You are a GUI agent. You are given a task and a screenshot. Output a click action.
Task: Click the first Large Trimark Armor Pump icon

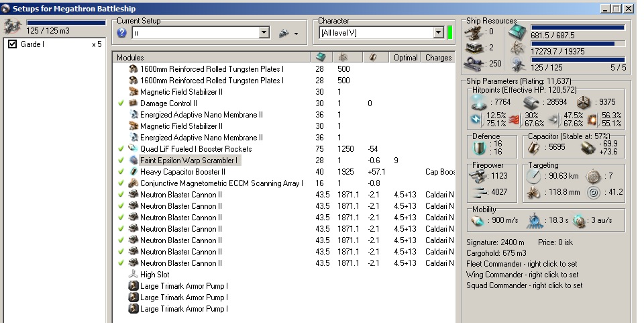133,285
